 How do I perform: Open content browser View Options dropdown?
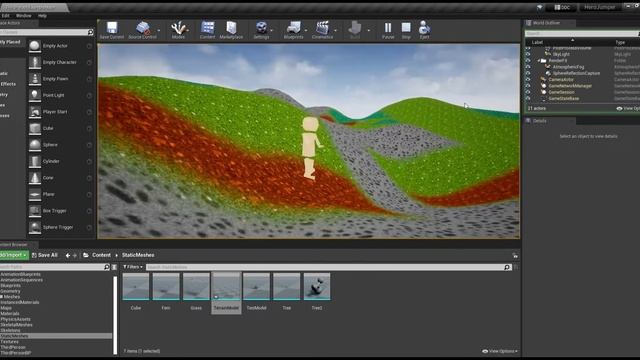click(x=500, y=351)
